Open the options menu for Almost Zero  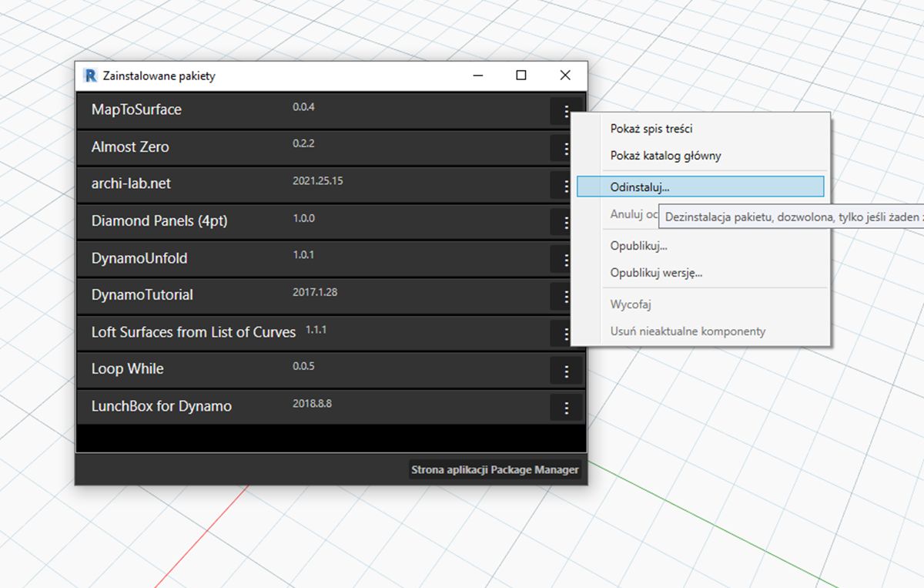(x=567, y=149)
